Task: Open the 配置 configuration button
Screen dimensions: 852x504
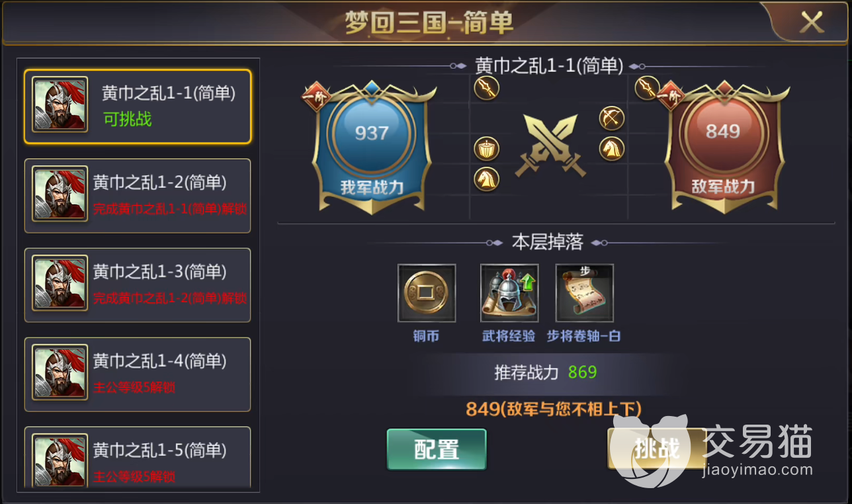Action: pyautogui.click(x=437, y=449)
